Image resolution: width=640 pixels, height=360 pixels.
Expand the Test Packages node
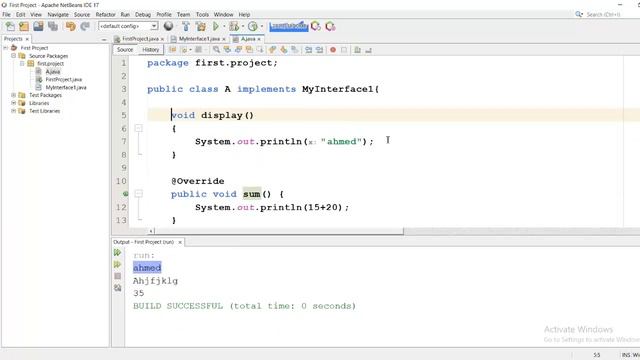coord(14,95)
